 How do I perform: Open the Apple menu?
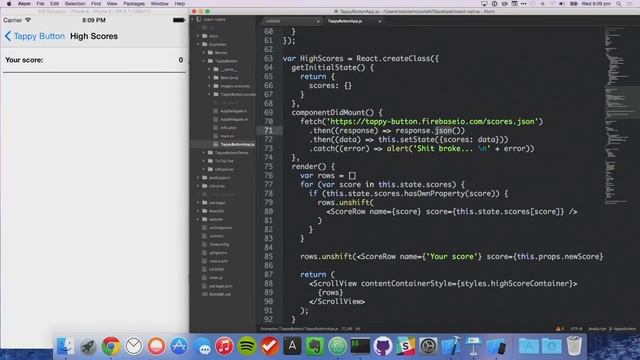click(9, 4)
